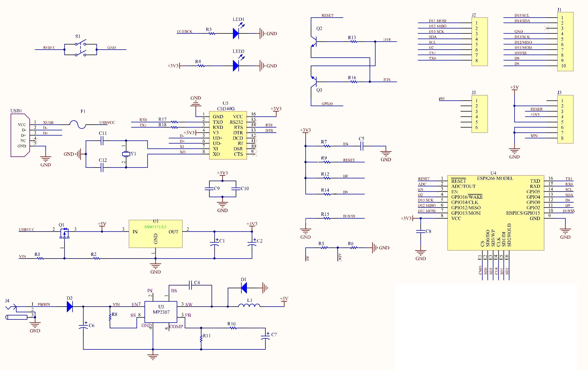Select the U1 regulator block
Image resolution: width=588 pixels, height=370 pixels.
tap(155, 234)
